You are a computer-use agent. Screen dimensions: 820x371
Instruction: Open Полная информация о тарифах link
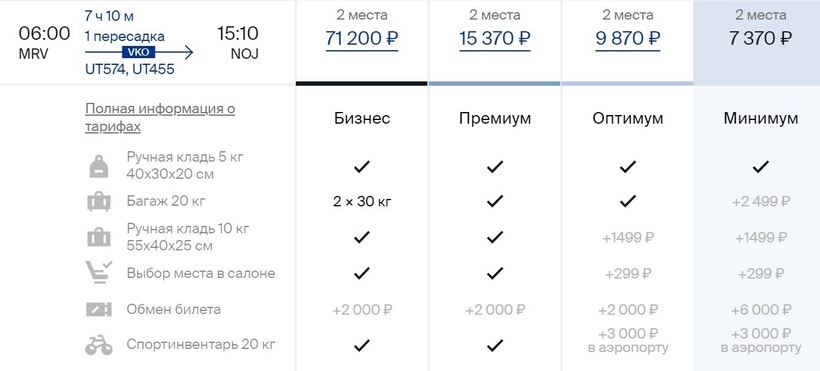pyautogui.click(x=160, y=118)
